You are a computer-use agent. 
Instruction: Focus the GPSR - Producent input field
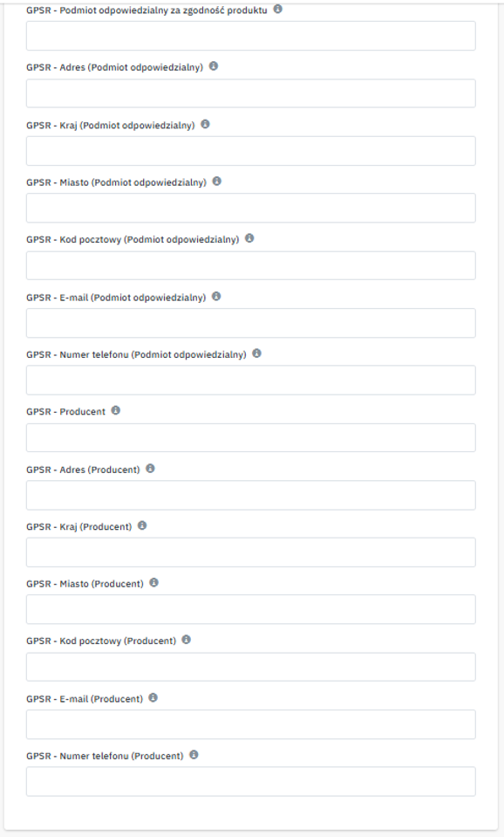[x=250, y=438]
